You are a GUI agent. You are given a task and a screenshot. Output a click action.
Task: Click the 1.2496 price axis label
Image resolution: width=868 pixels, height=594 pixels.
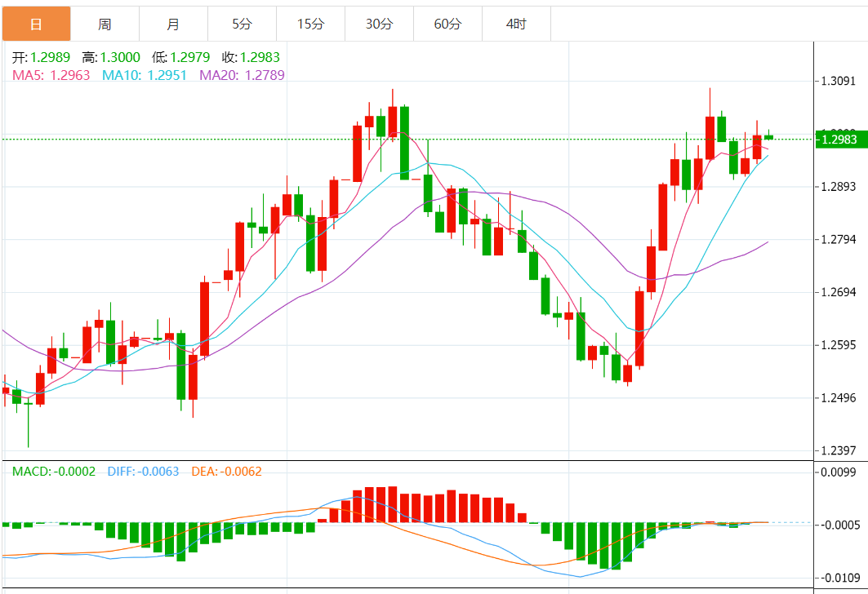coord(838,398)
